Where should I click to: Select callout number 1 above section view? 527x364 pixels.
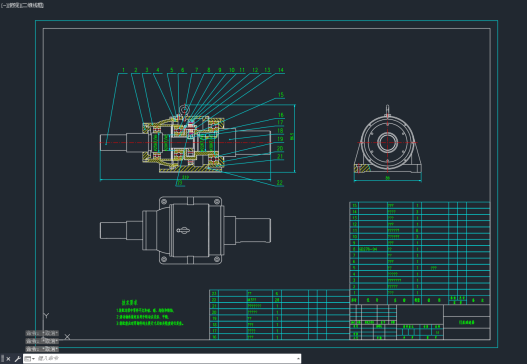123,70
